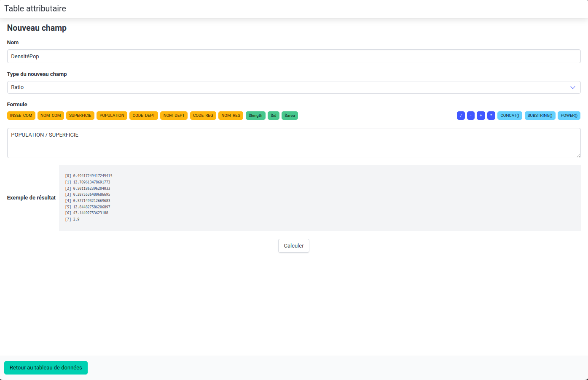Click the Nom input field containing DensitéPop
Screen dimensions: 588x380
click(294, 57)
